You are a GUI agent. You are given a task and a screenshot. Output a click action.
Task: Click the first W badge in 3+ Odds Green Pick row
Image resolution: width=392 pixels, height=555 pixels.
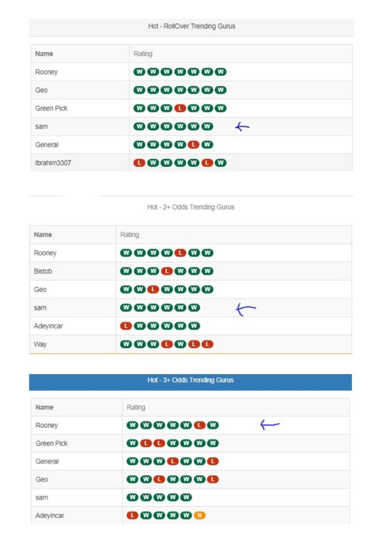(132, 443)
